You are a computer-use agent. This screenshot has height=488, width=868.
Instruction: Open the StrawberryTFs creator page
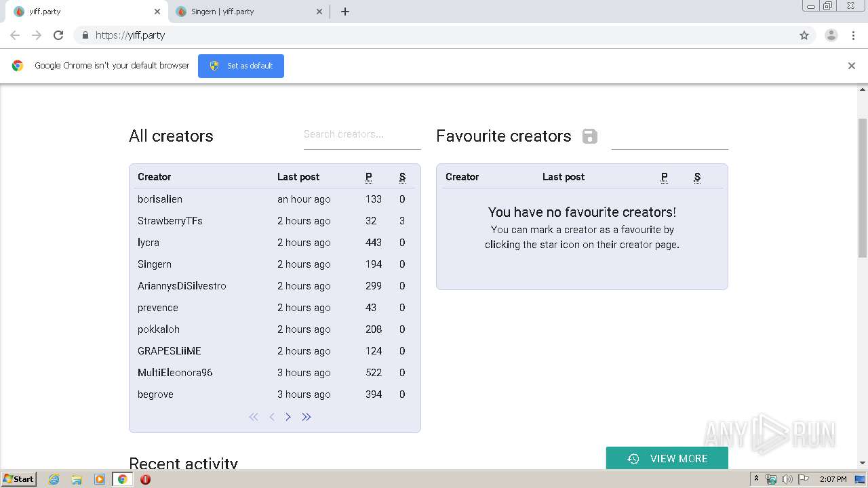170,221
